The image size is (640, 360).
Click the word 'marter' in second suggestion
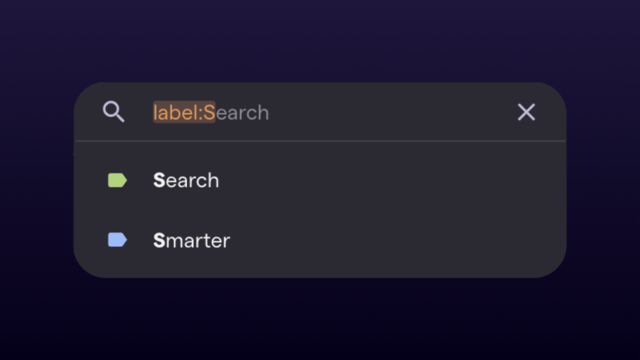pyautogui.click(x=198, y=241)
